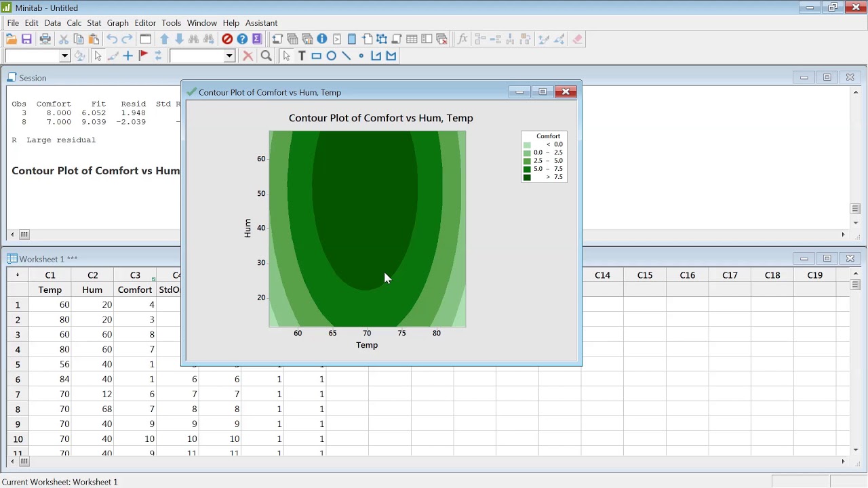Select the Polyline annotation tool
This screenshot has height=488, width=868.
pyautogui.click(x=376, y=56)
